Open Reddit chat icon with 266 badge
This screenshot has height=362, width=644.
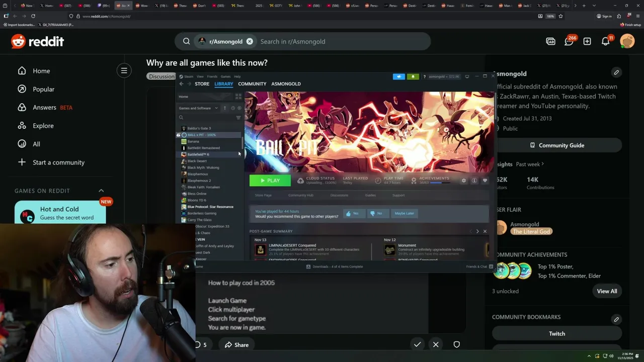pos(569,41)
